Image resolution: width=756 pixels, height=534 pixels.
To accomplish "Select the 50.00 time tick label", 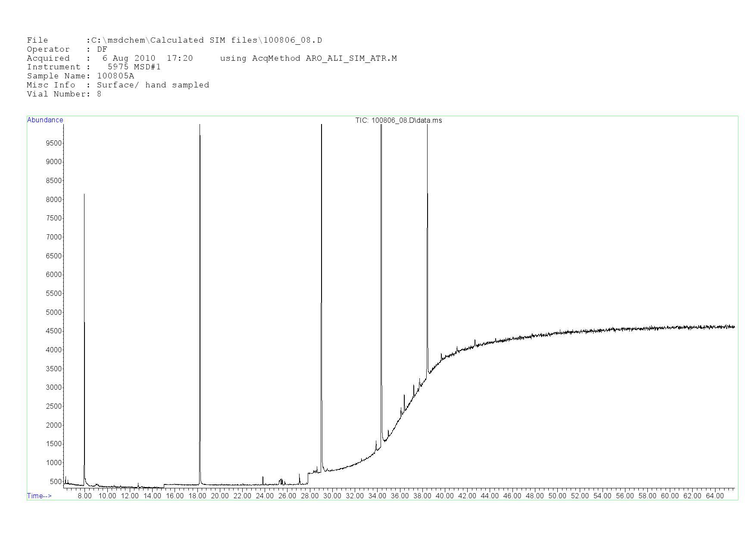I will click(x=557, y=496).
